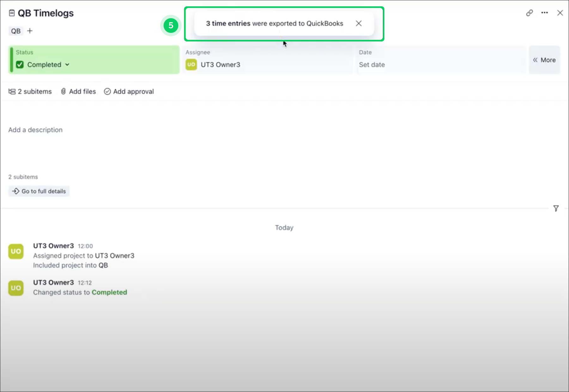
Task: Dismiss the QuickBooks export notification
Action: tap(358, 23)
